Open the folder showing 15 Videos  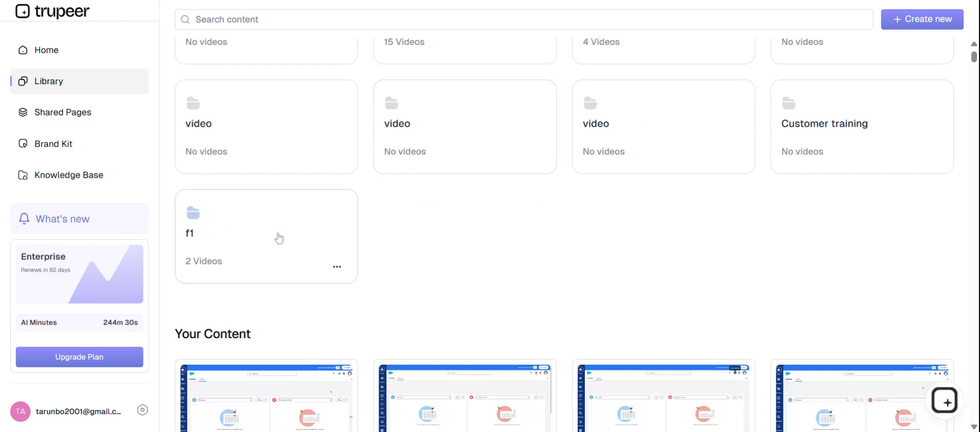tap(464, 50)
